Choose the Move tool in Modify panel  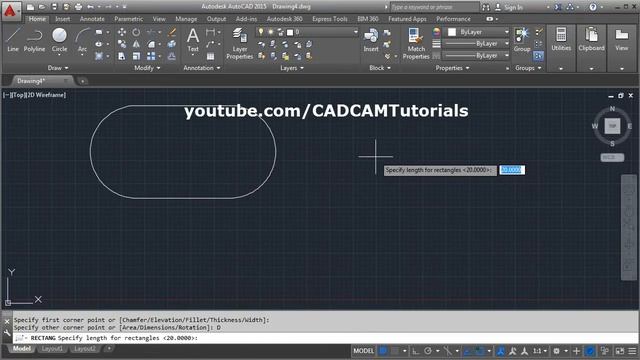[x=122, y=32]
